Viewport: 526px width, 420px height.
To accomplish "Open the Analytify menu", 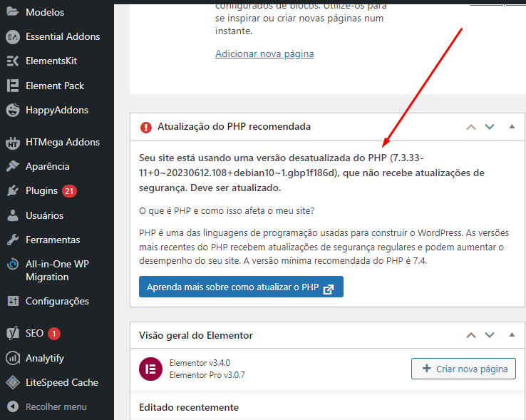I will point(45,358).
